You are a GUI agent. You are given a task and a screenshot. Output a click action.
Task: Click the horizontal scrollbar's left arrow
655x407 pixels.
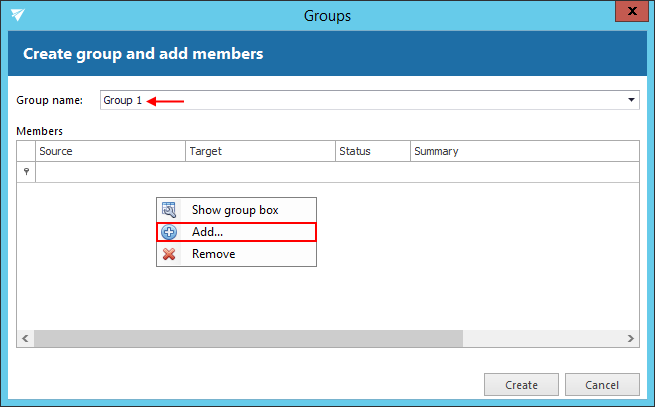point(24,339)
